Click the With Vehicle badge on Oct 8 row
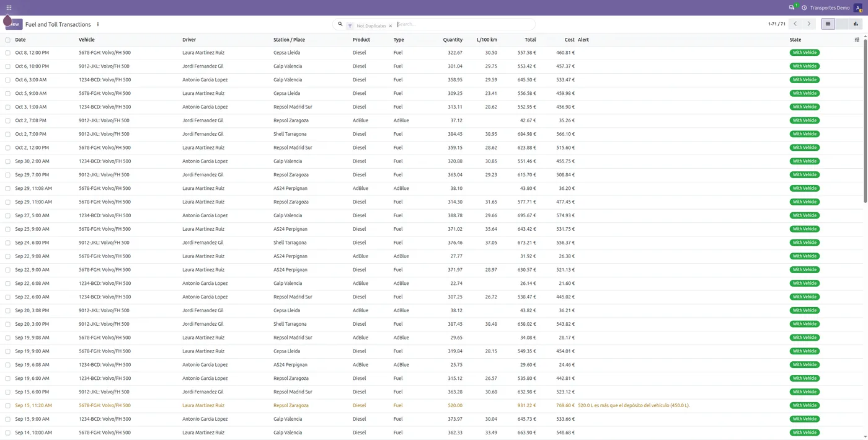Image resolution: width=868 pixels, height=440 pixels. [805, 53]
